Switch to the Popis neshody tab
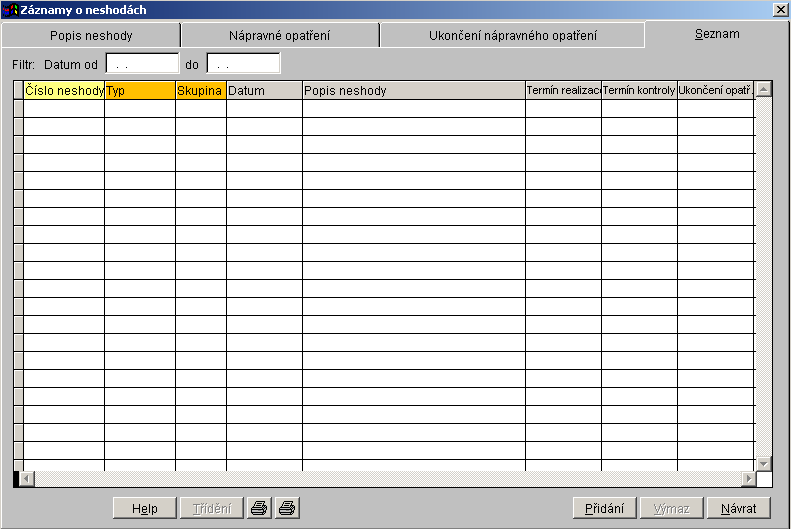The width and height of the screenshot is (791, 529). point(91,36)
